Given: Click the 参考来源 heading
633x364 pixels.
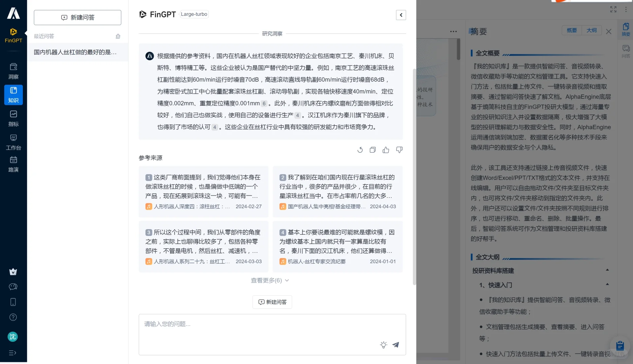Looking at the screenshot, I should point(151,158).
